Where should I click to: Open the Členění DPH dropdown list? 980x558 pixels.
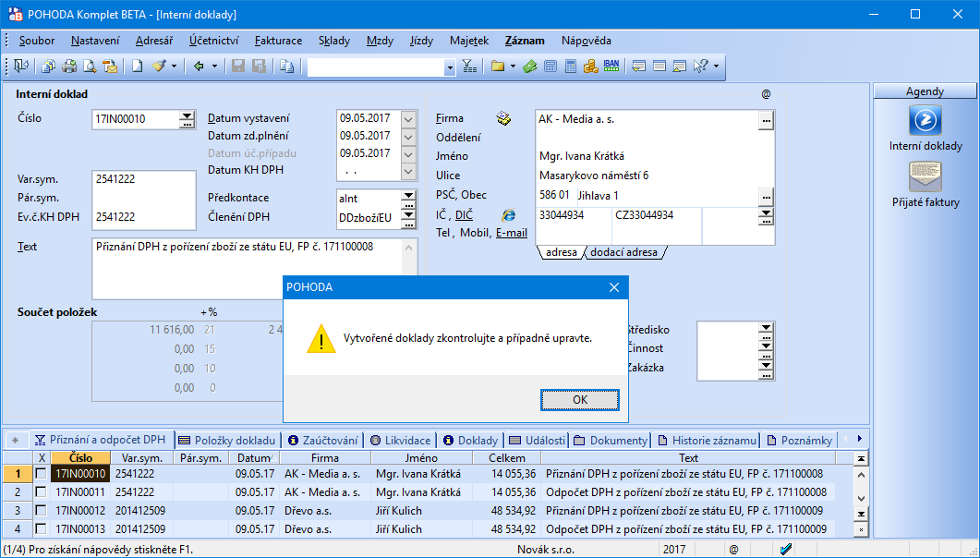click(408, 214)
